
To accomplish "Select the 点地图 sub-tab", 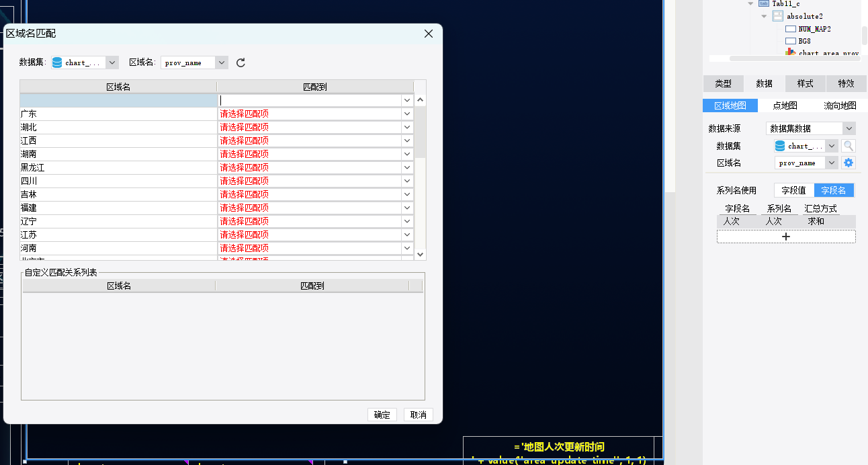I will (x=785, y=105).
